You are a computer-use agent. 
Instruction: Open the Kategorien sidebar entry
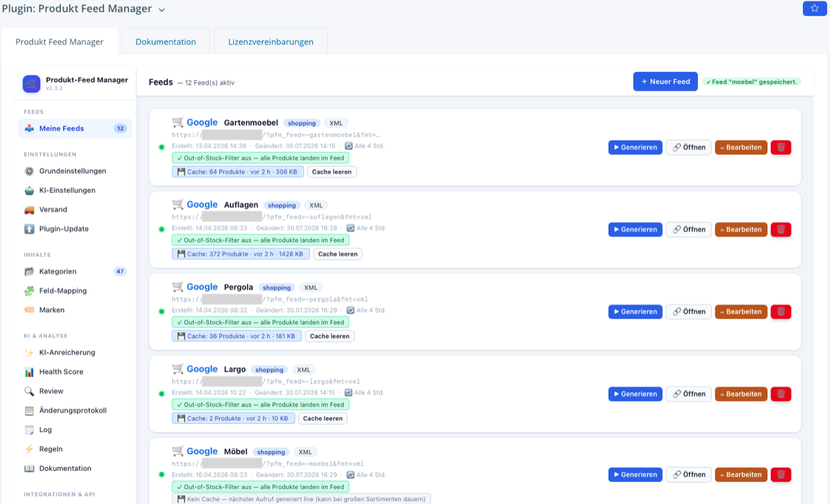(x=75, y=272)
